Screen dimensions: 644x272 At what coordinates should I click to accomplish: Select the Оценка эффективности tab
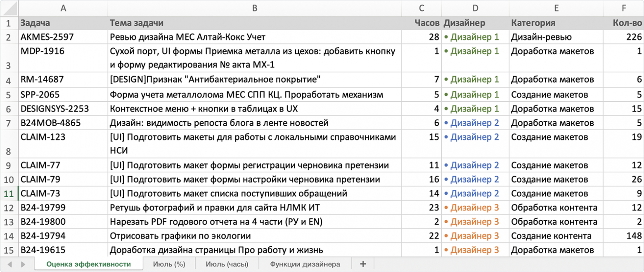point(89,263)
